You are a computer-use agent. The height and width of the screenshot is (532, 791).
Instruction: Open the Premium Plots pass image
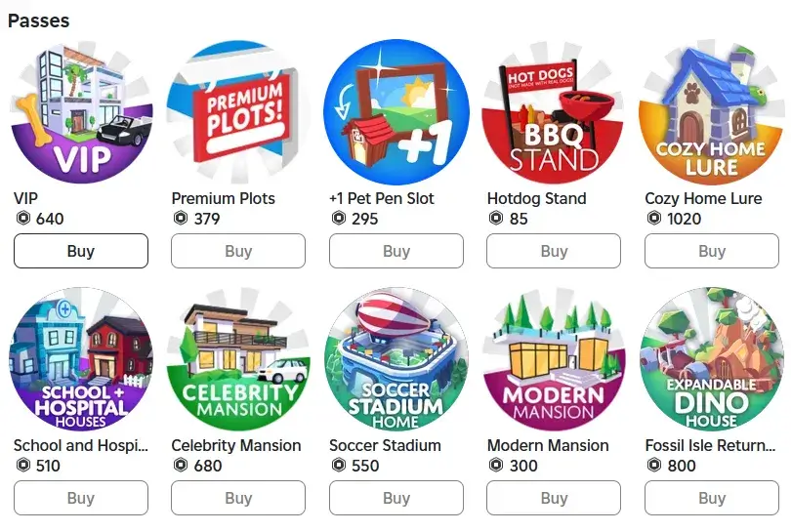[238, 111]
